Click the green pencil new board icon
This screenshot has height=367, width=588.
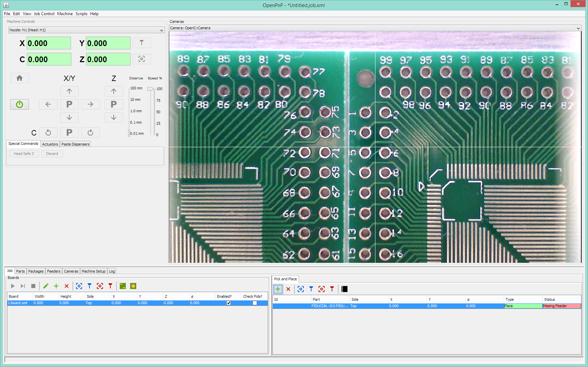[46, 286]
